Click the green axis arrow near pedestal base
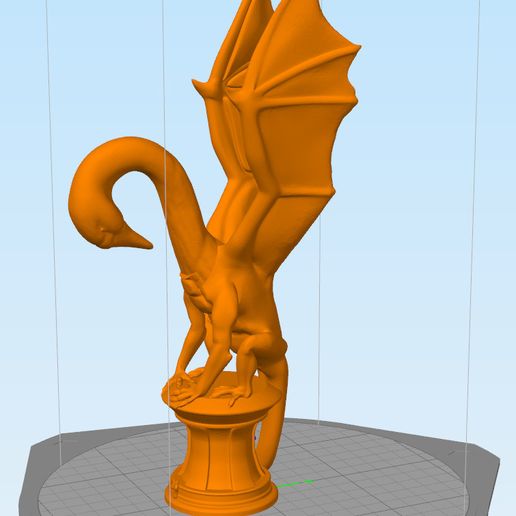Image resolution: width=516 pixels, height=516 pixels. (295, 483)
